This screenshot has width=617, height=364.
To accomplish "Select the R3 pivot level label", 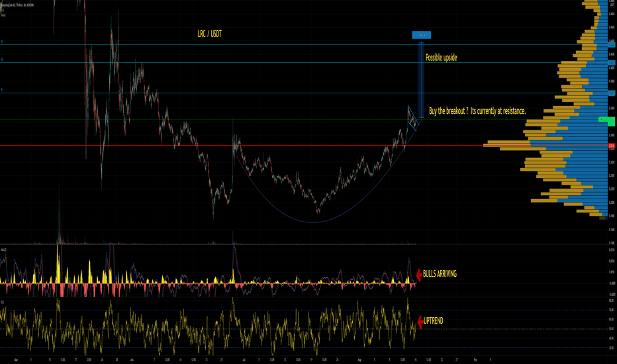I will pyautogui.click(x=2, y=41).
